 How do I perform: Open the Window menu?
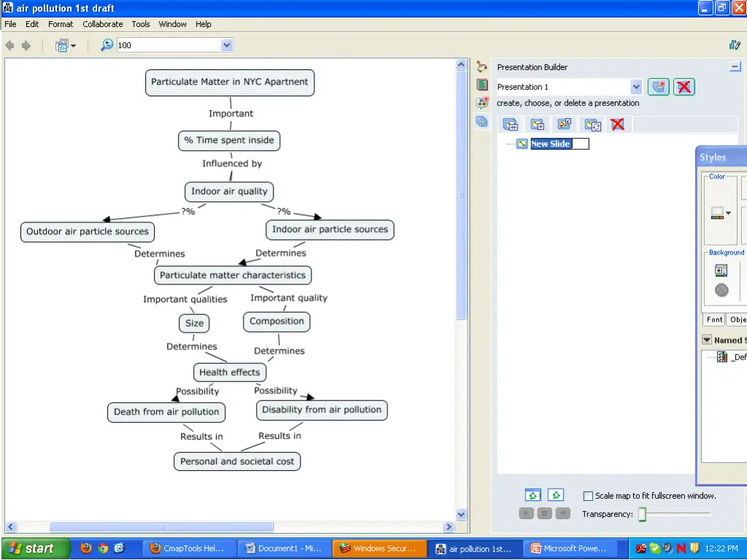click(x=172, y=24)
